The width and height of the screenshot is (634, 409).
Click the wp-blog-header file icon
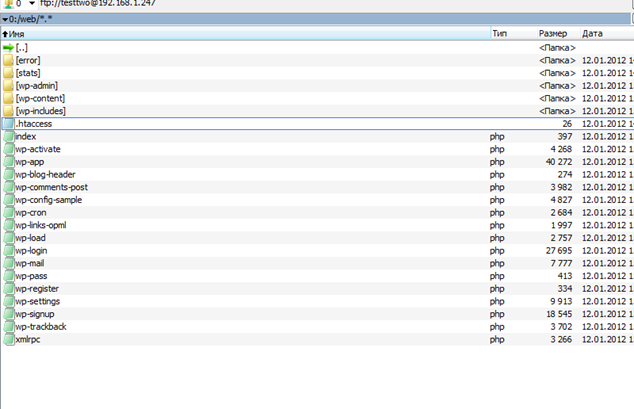click(x=8, y=175)
